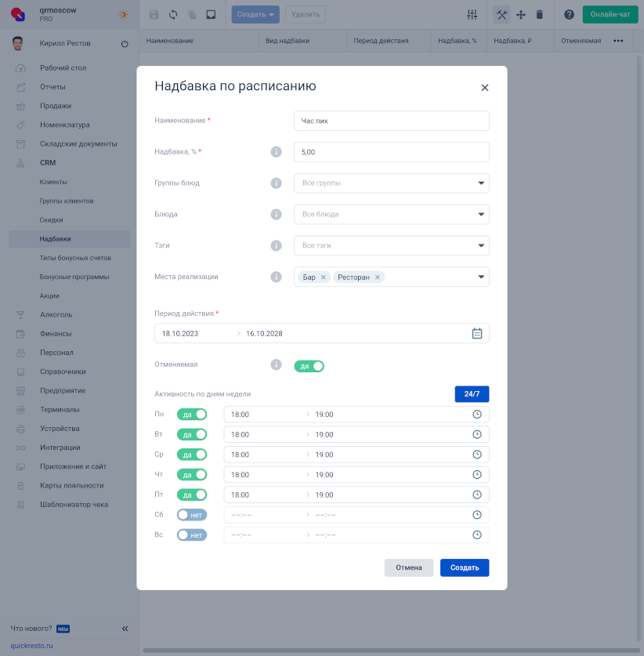Open calendar icon in Период действия field
The image size is (644, 656).
point(476,333)
